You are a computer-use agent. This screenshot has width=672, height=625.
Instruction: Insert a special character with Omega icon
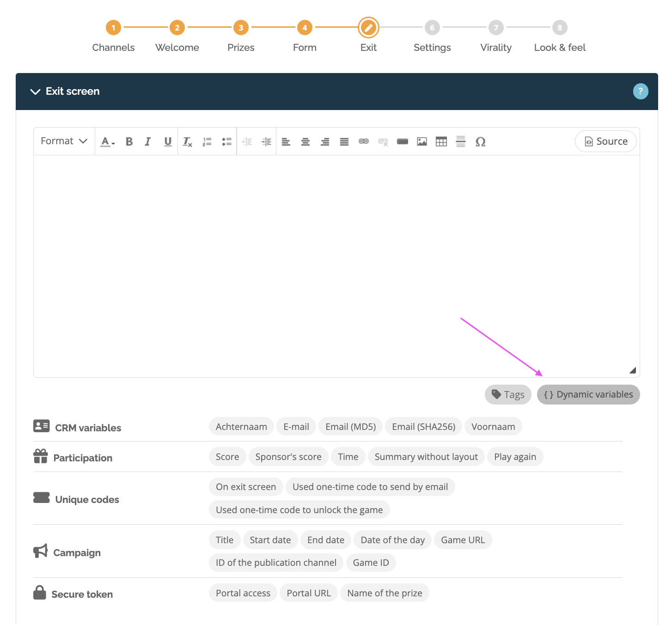(481, 141)
